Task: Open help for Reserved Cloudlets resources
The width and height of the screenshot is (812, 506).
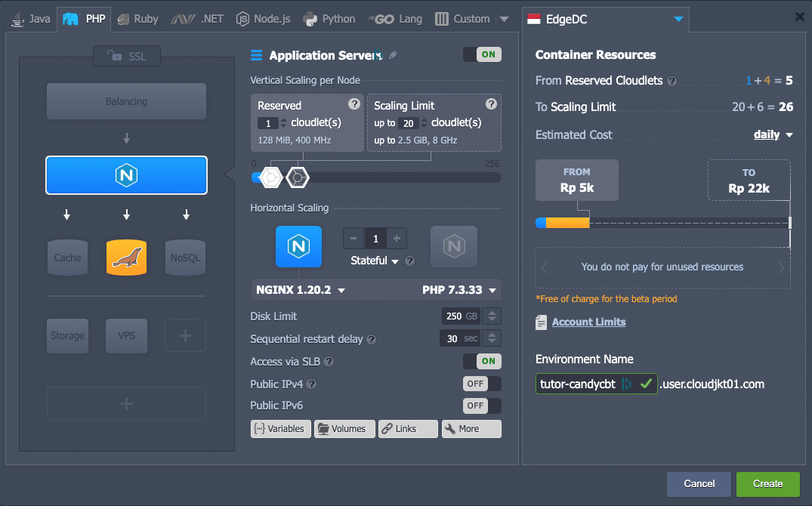Action: coord(672,82)
